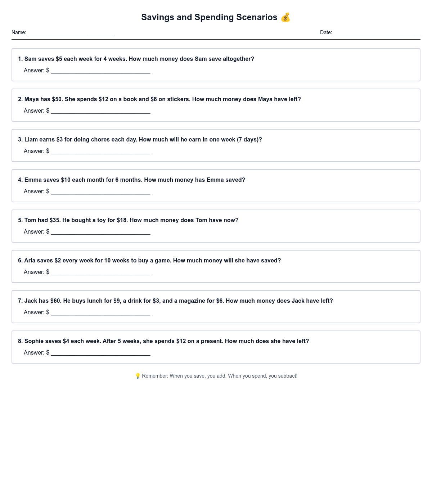432x504 pixels.
Task: Select the answer blank under Maya's question
Action: click(100, 111)
